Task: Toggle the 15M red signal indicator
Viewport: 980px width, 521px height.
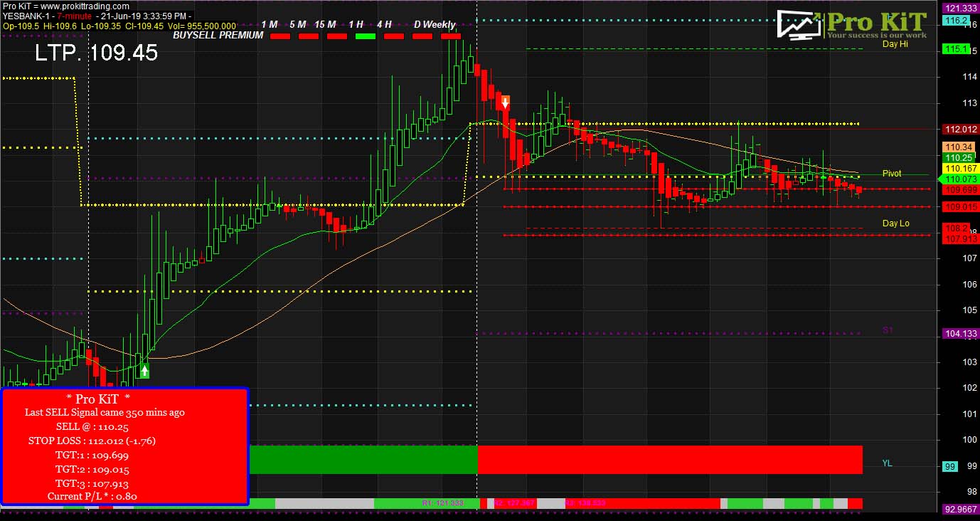Action: [x=336, y=36]
